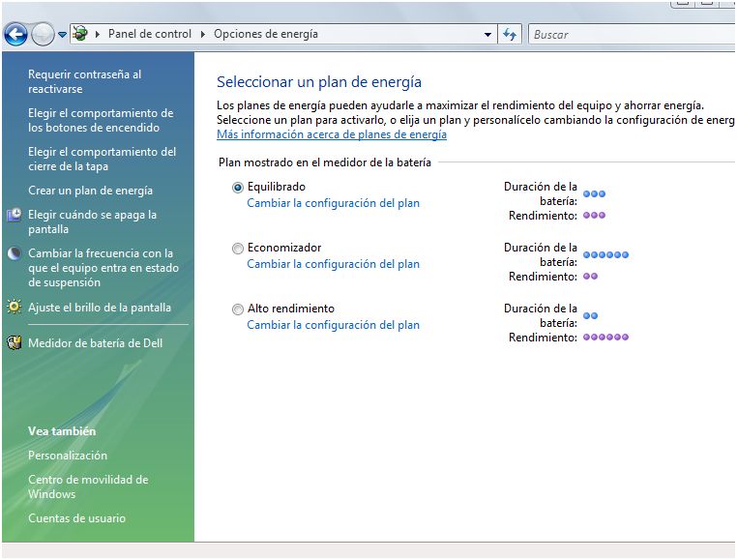This screenshot has height=560, width=737.
Task: Open Medidor de batería de Dell
Action: click(x=95, y=343)
